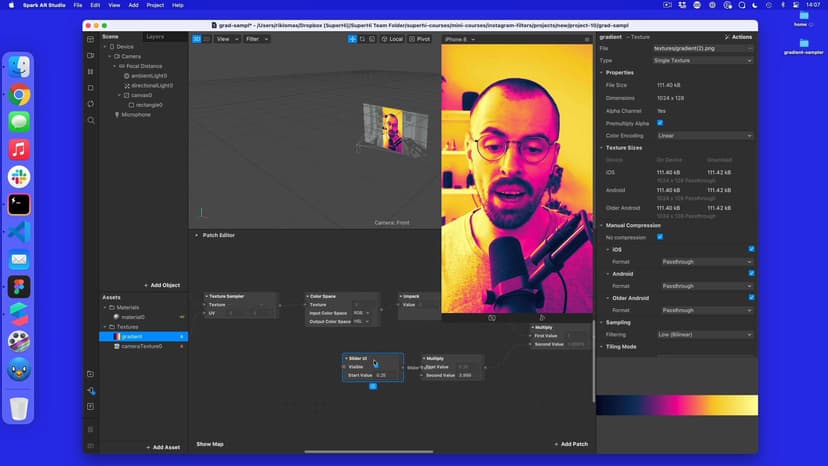The height and width of the screenshot is (466, 828).
Task: Open the viewport Filter dropdown
Action: click(x=257, y=39)
